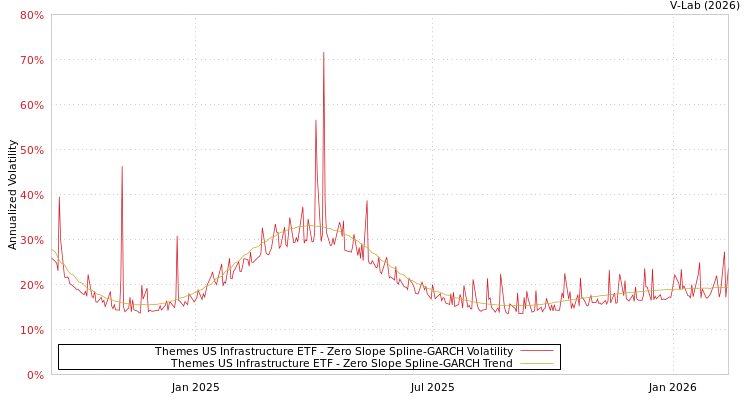Image resolution: width=750 pixels, height=400 pixels.
Task: Click the Jan 2026 x-axis label
Action: pyautogui.click(x=673, y=387)
